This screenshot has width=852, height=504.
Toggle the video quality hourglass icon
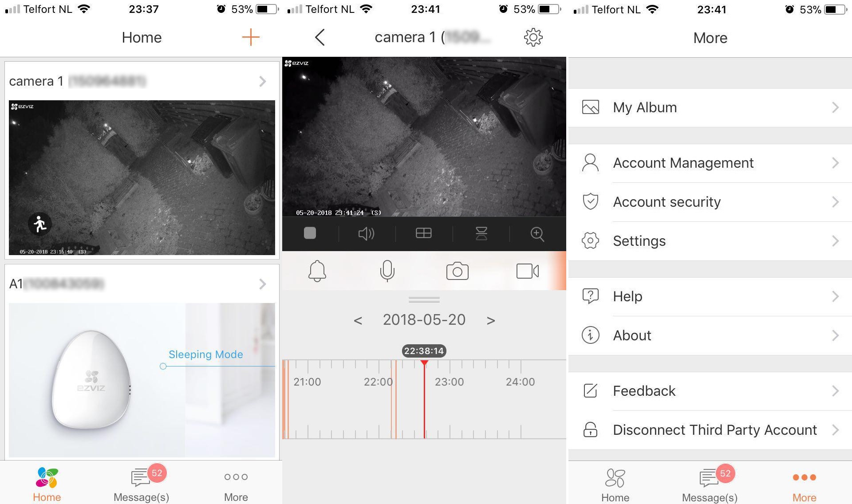click(x=481, y=233)
